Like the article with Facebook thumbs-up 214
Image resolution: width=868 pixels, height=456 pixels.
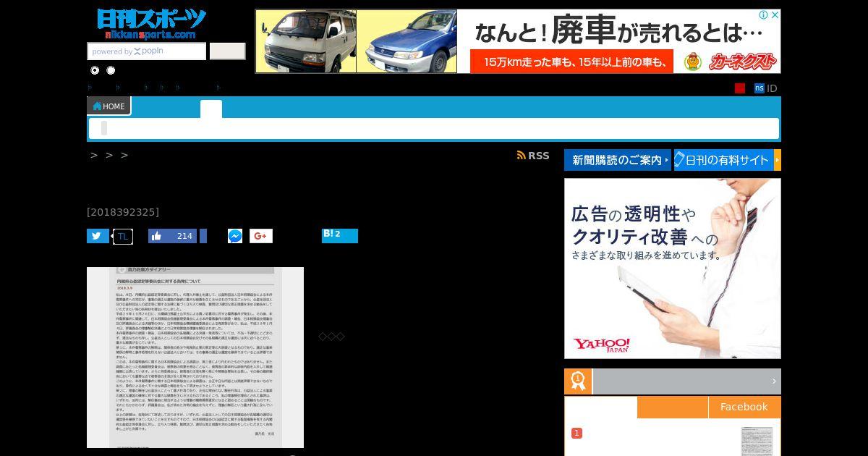pos(172,236)
